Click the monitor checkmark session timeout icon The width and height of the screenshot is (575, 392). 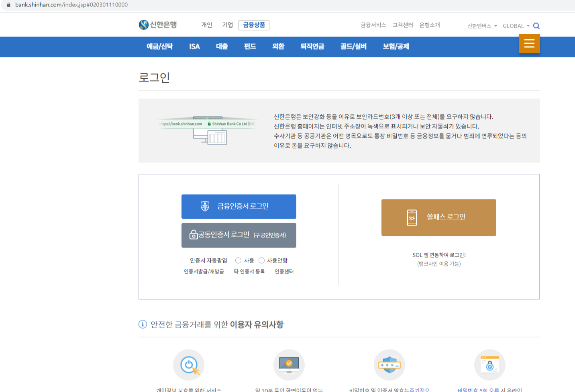click(289, 365)
